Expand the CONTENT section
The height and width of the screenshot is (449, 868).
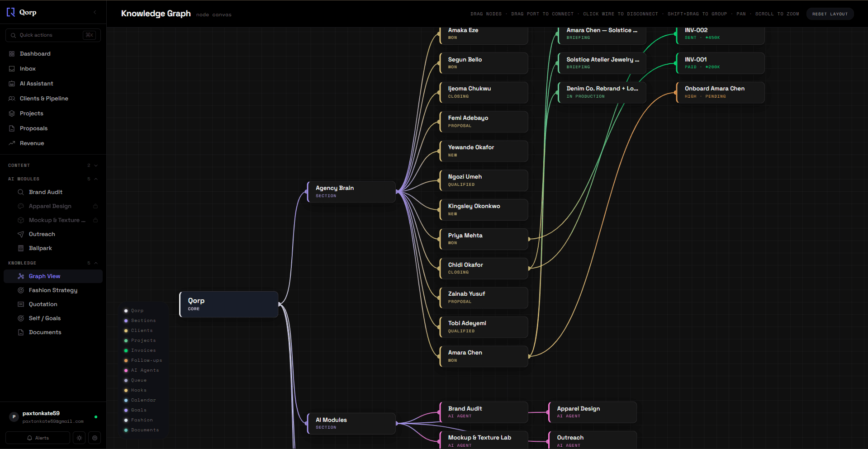[x=53, y=165]
